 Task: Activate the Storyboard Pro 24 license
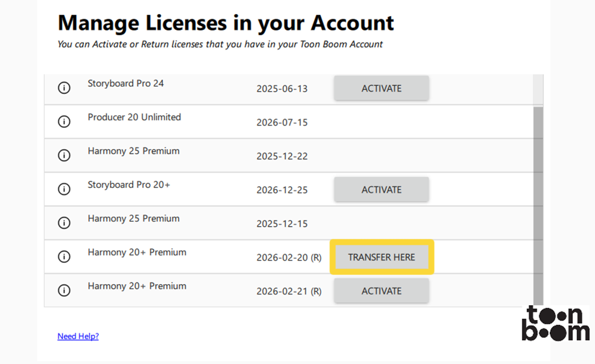(381, 88)
